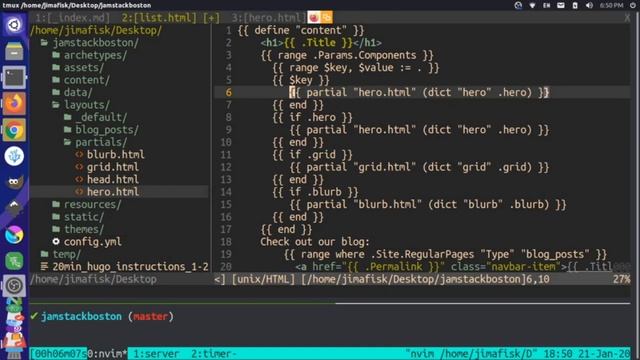Click the file icon beside 20min_hugo_instructions
Viewport: 640px width, 360px height.
pos(44,266)
